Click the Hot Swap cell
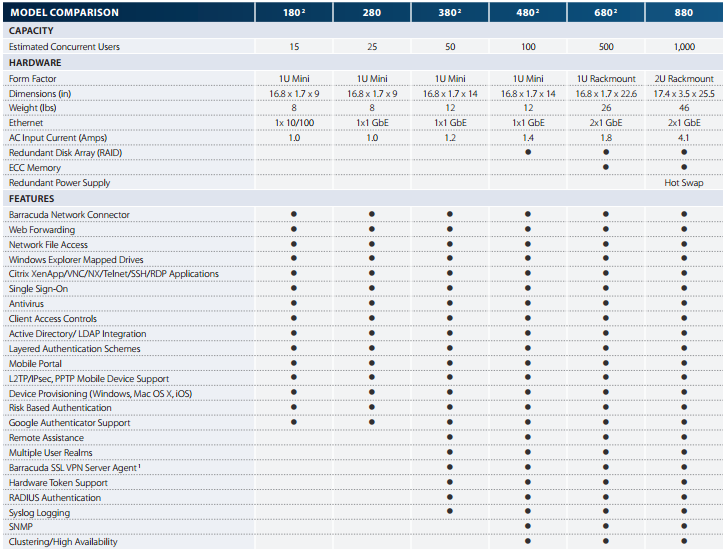 pyautogui.click(x=684, y=183)
